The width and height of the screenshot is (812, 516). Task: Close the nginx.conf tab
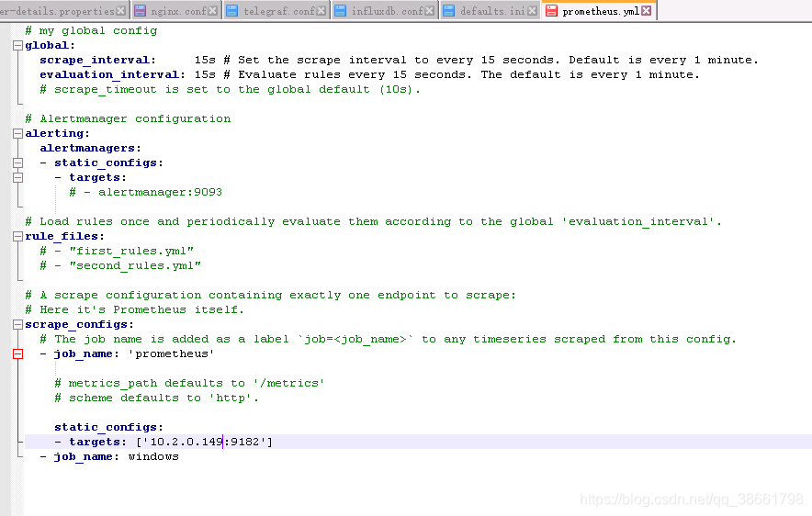click(x=213, y=11)
